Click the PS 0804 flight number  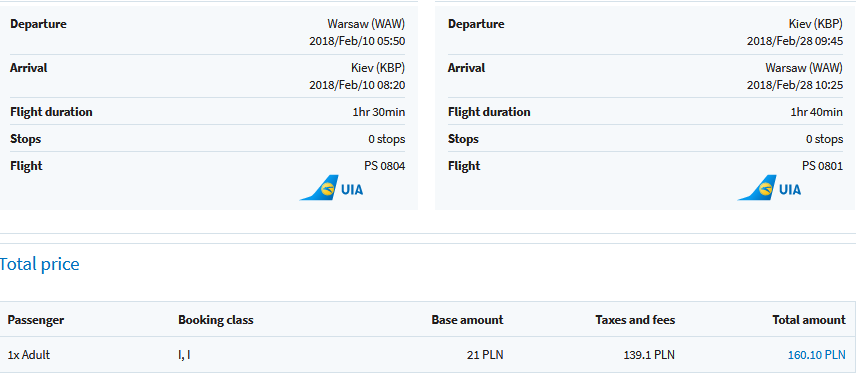pyautogui.click(x=385, y=166)
